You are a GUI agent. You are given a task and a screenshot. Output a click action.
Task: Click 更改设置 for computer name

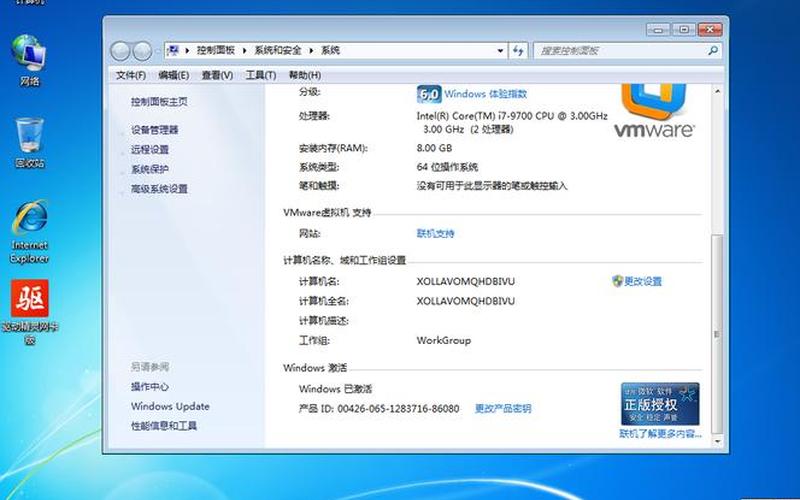(643, 281)
